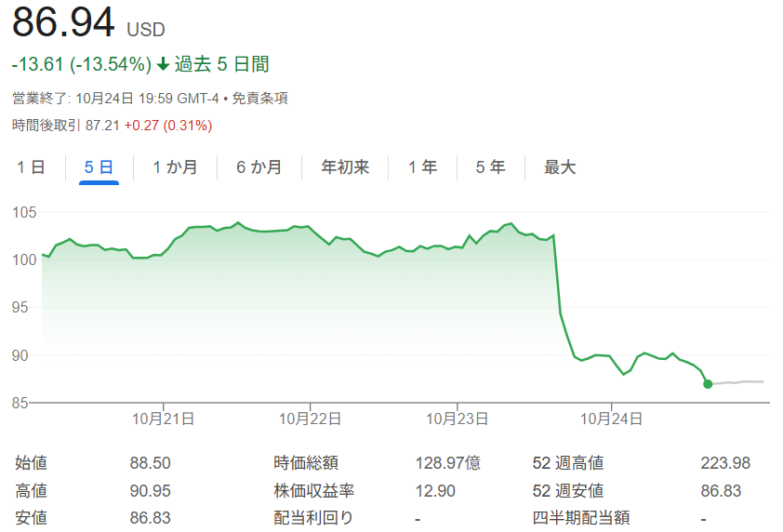The image size is (783, 532).
Task: Click the 52 週高値 value 223.98
Action: [724, 462]
